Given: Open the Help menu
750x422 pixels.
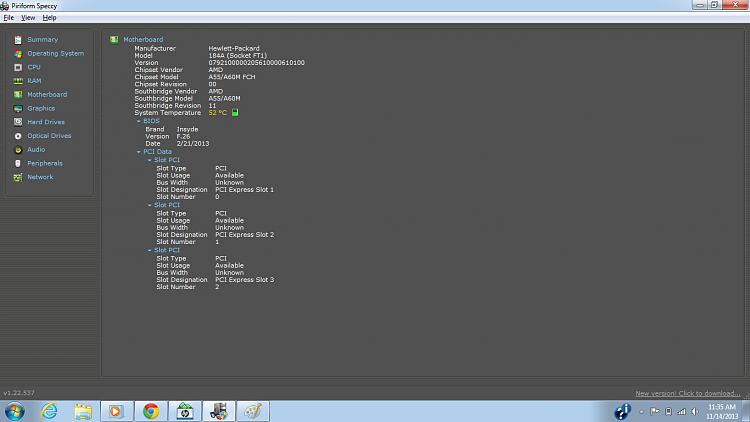Looking at the screenshot, I should [x=49, y=18].
